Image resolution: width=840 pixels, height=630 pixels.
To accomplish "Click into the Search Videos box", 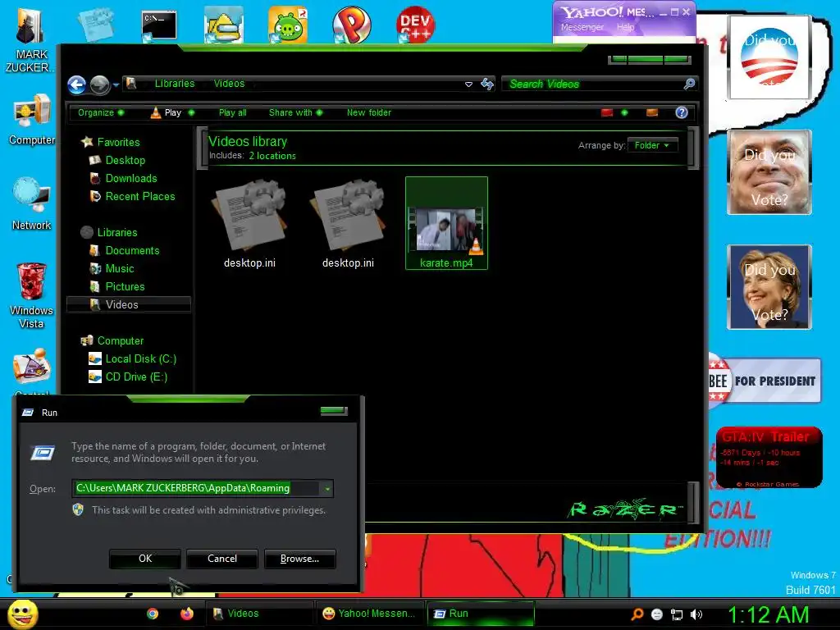I will click(x=592, y=84).
